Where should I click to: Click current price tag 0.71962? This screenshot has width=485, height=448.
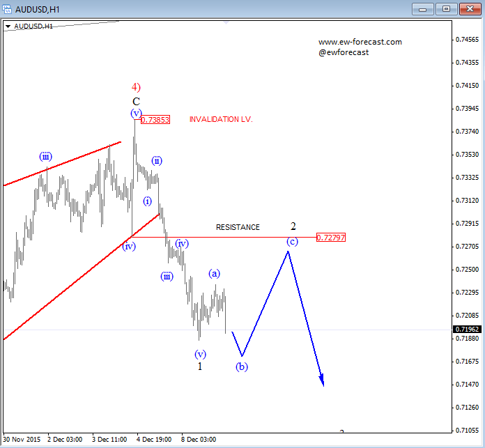[x=467, y=330]
